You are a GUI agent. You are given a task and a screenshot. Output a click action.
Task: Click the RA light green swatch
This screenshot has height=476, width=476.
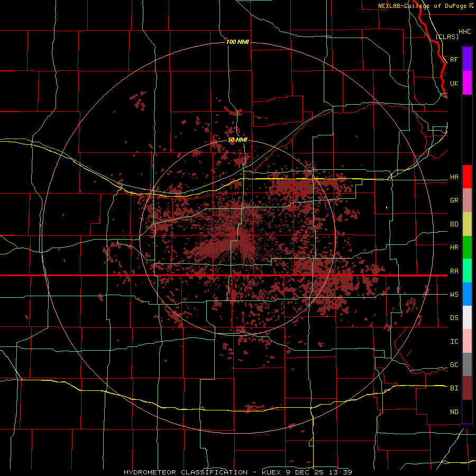(467, 271)
